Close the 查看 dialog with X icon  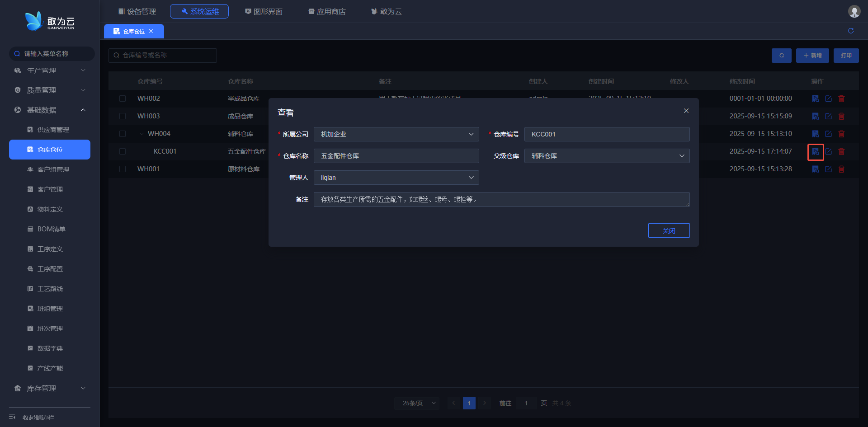pos(686,111)
